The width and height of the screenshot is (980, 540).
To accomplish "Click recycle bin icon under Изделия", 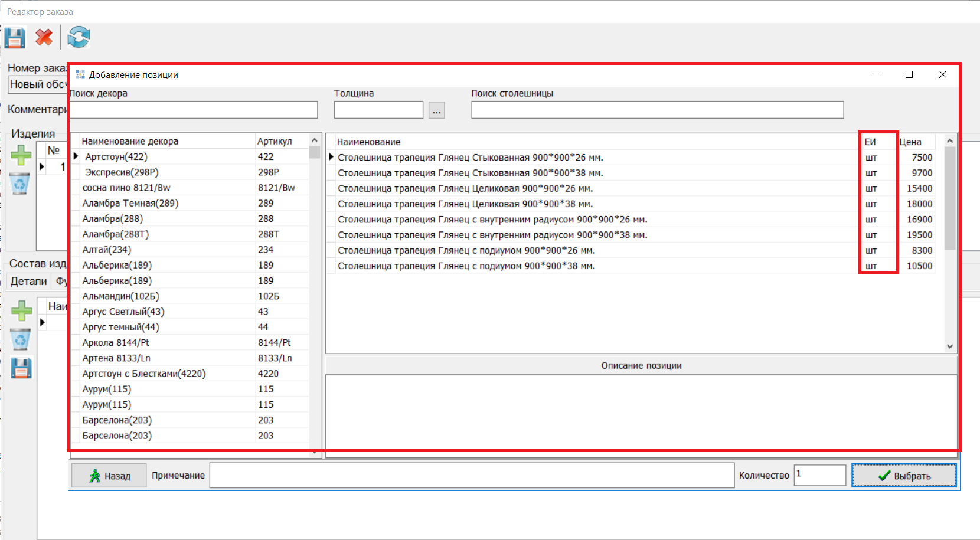I will 20,184.
